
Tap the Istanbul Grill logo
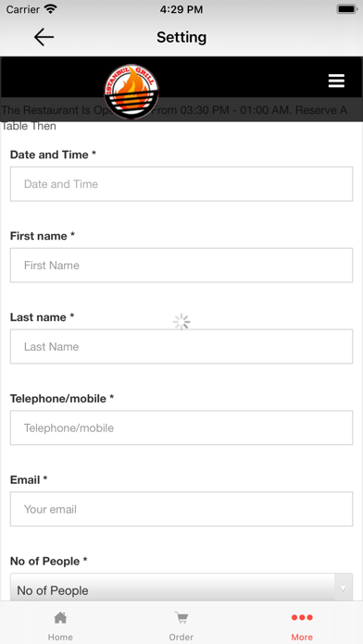point(131,92)
